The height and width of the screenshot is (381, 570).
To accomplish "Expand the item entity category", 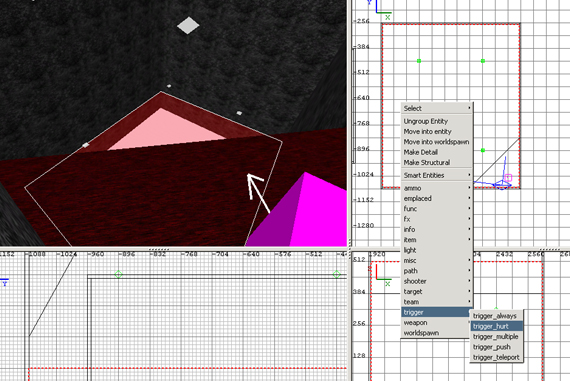I will [437, 240].
